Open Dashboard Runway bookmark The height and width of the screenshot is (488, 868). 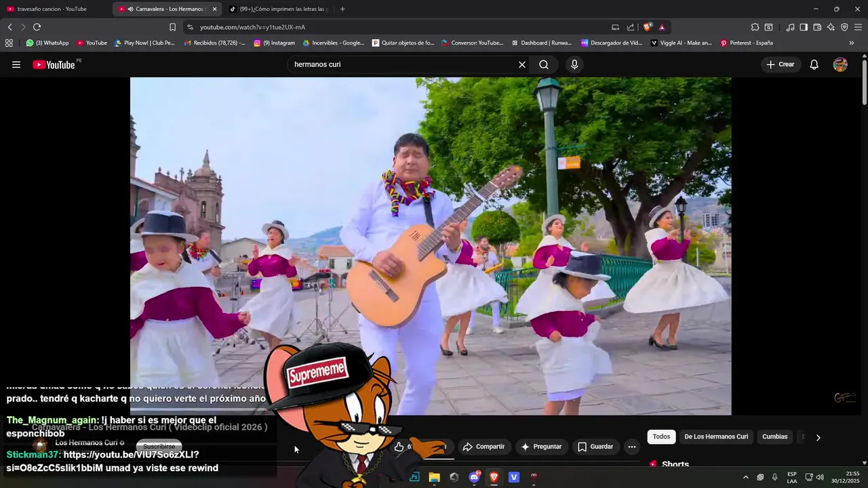[x=542, y=43]
